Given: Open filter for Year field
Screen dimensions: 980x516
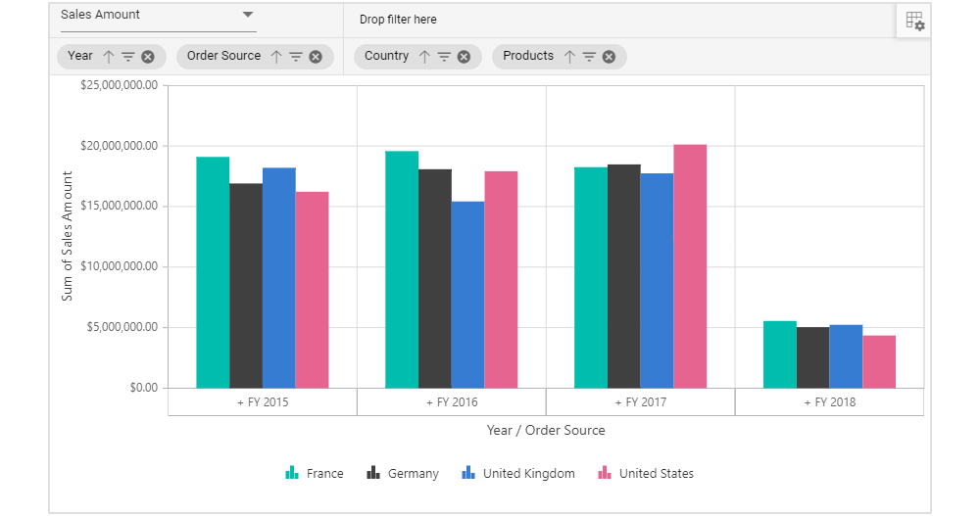Looking at the screenshot, I should [128, 57].
